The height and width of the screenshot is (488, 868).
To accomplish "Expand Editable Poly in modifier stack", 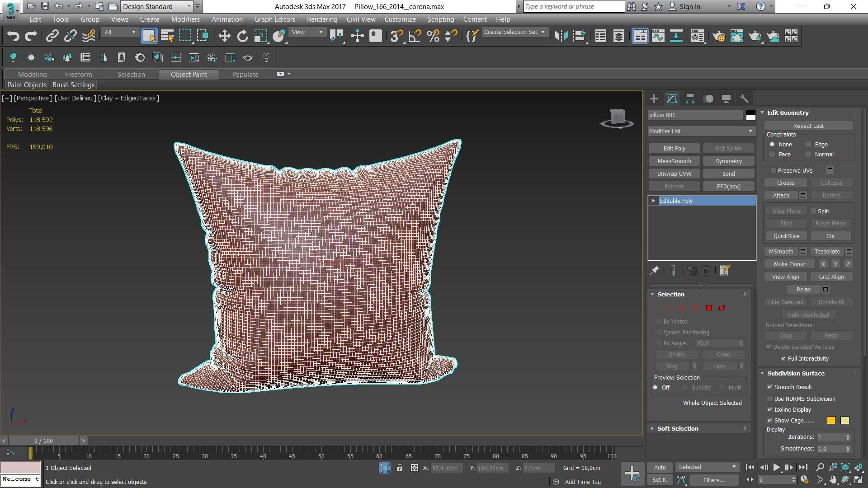I will click(x=653, y=201).
